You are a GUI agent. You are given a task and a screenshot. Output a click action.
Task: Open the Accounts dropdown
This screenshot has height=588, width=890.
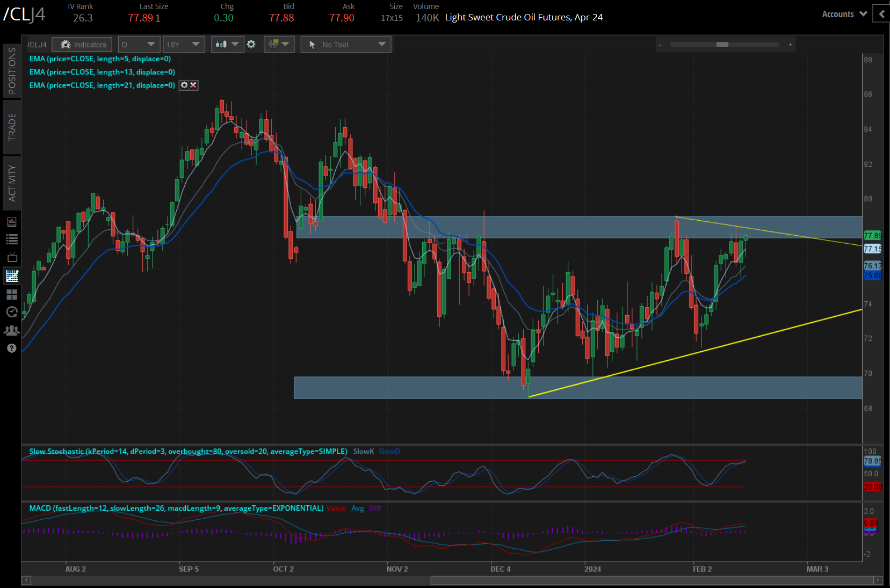click(843, 14)
